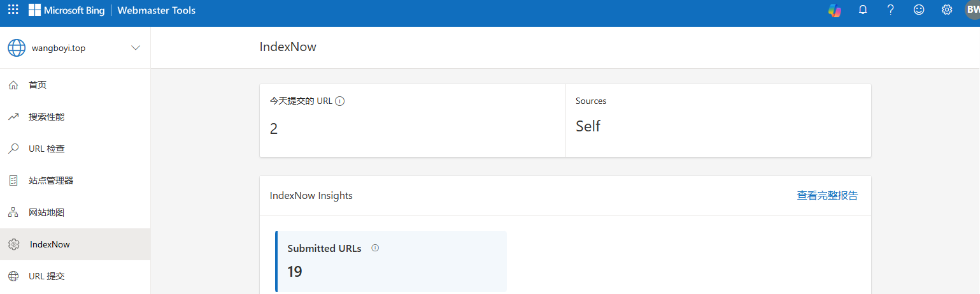Open the BW account avatar
The height and width of the screenshot is (294, 980).
click(972, 10)
